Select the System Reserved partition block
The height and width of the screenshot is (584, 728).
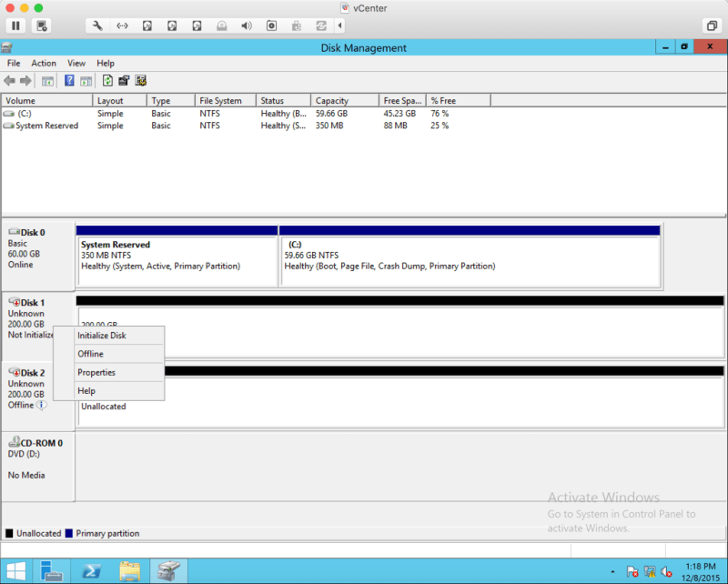point(177,259)
